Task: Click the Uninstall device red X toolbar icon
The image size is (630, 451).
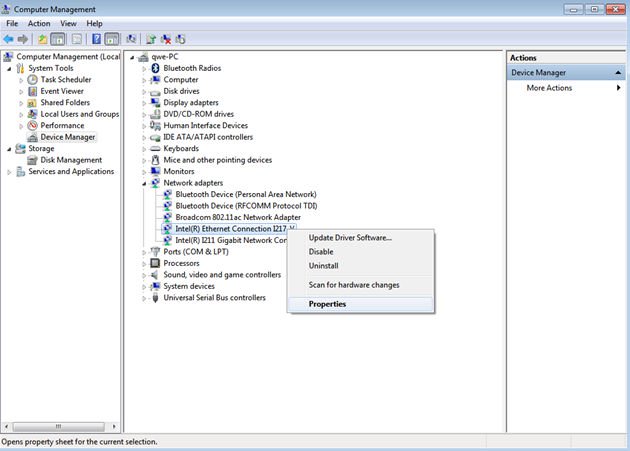Action: pyautogui.click(x=165, y=39)
